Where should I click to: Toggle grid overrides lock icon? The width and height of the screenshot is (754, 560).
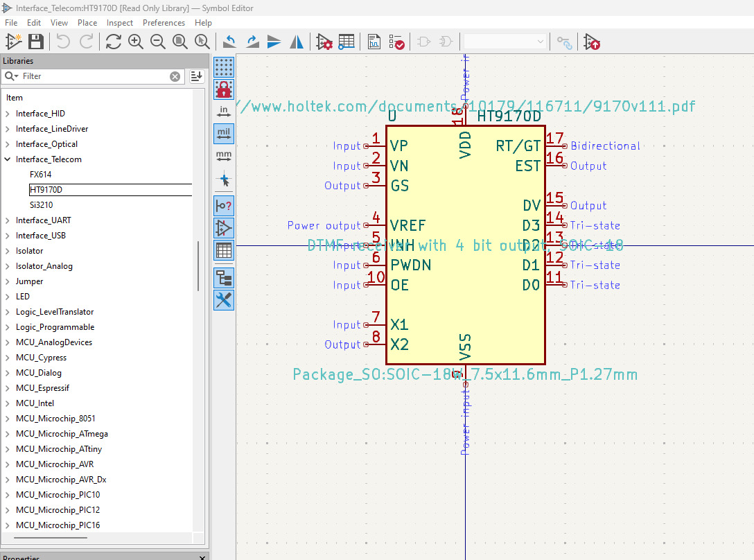pyautogui.click(x=224, y=89)
